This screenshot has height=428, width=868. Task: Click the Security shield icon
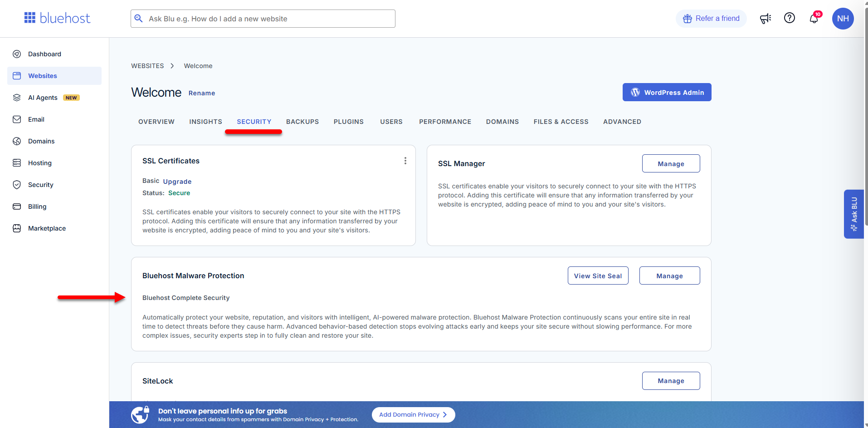tap(17, 185)
